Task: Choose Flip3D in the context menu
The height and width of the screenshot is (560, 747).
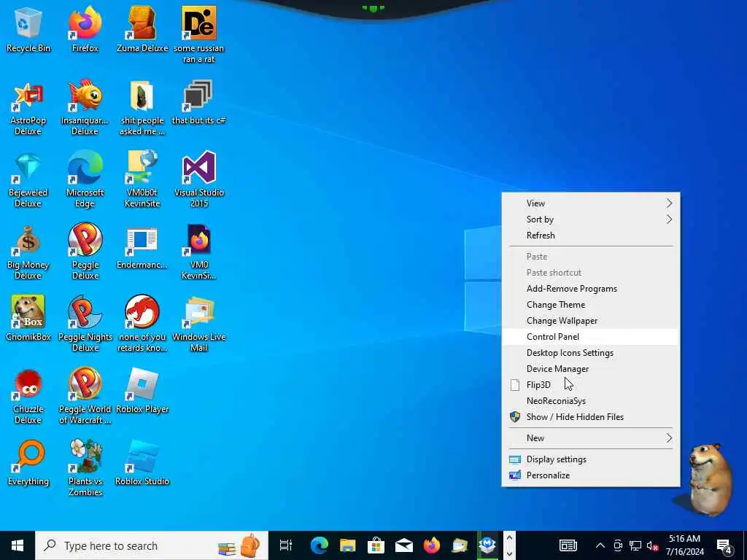Action: (591, 385)
